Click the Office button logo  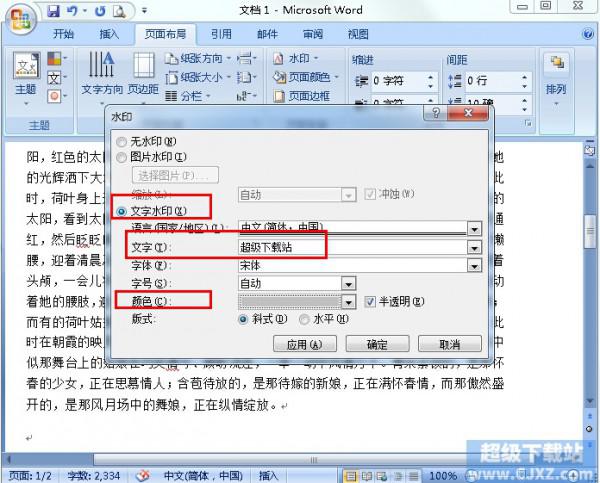tap(19, 19)
